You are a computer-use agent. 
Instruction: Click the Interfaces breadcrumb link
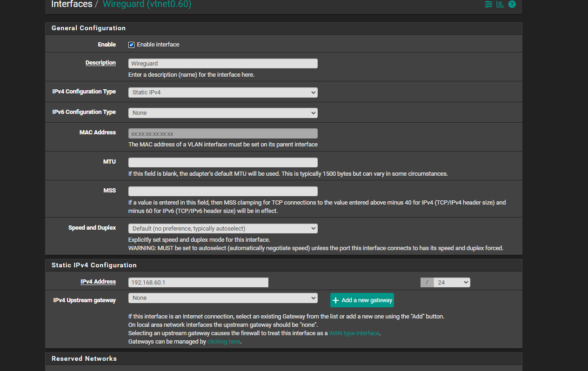click(72, 4)
